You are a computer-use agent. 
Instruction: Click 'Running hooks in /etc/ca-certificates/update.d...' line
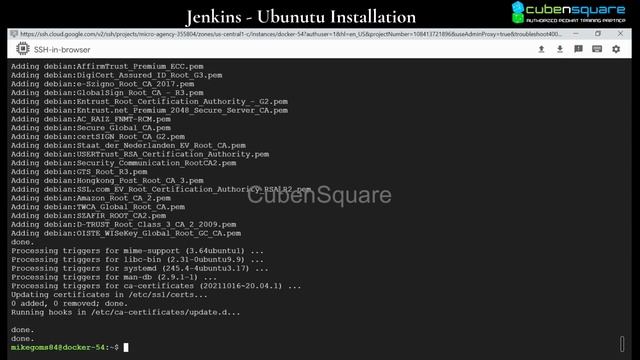pyautogui.click(x=126, y=312)
